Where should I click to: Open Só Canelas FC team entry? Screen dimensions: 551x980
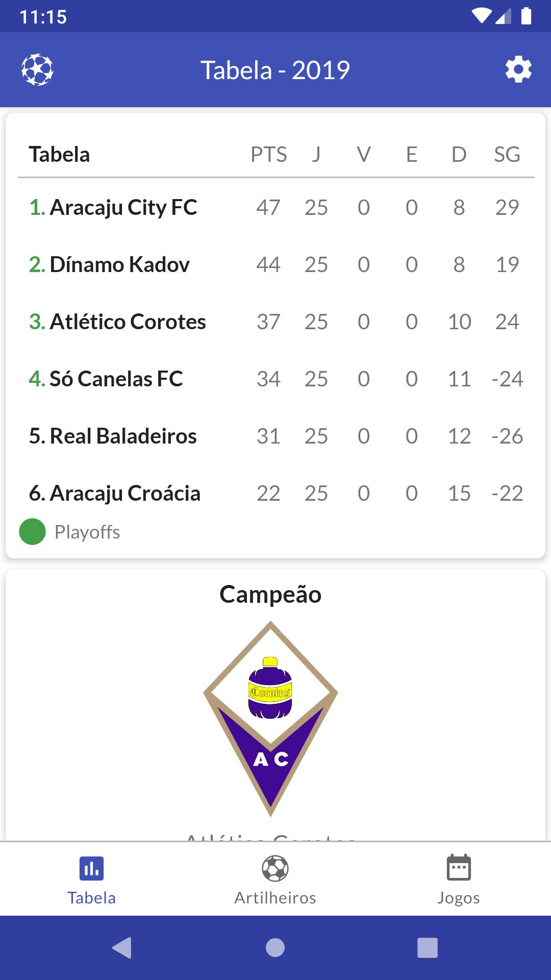point(276,379)
